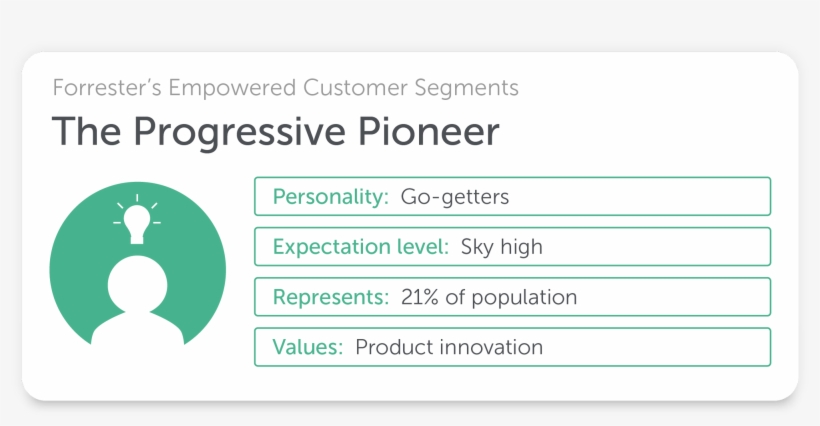Image resolution: width=820 pixels, height=426 pixels.
Task: Click empty space inside the Personality box
Action: click(650, 197)
